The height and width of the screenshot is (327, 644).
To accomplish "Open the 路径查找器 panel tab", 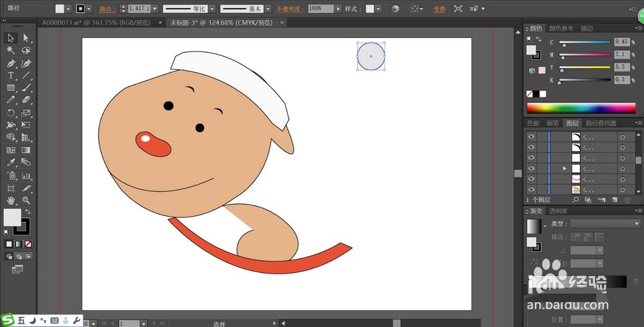I will point(600,123).
